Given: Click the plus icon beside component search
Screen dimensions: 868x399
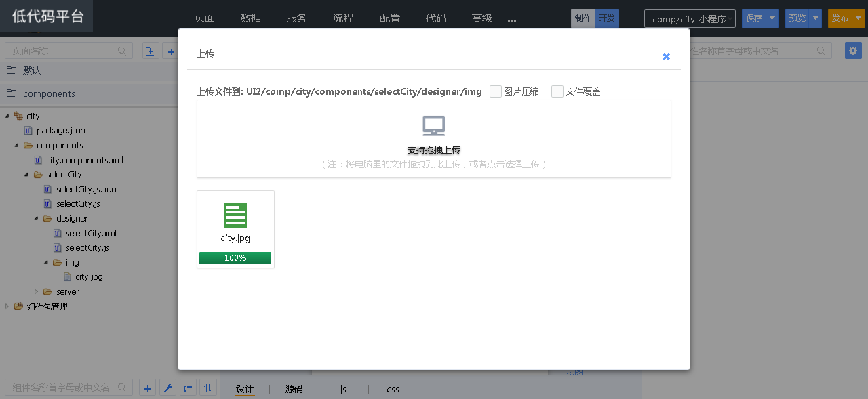Looking at the screenshot, I should 148,387.
